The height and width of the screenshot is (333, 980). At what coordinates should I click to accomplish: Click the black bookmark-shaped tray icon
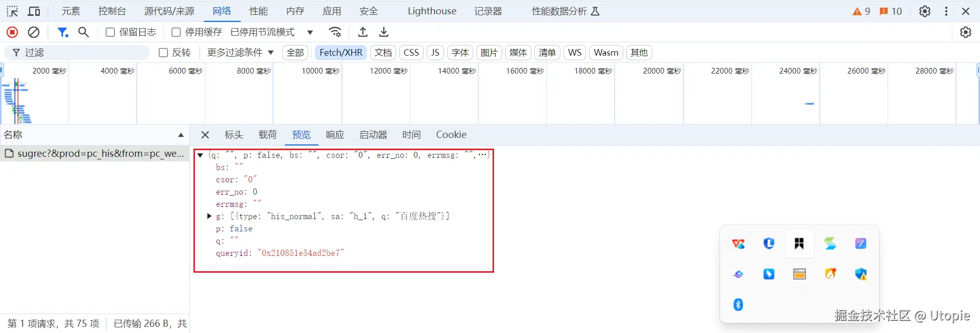(799, 244)
